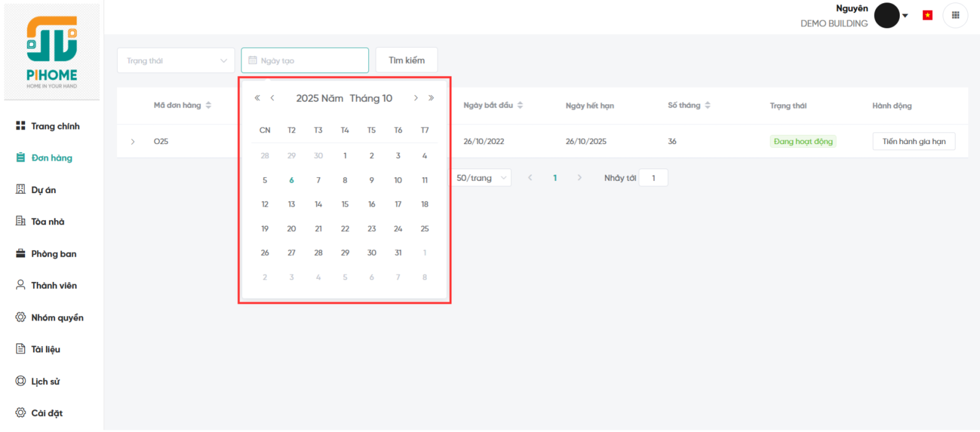Open the user account dropdown arrow
The width and height of the screenshot is (980, 432).
[x=905, y=15]
